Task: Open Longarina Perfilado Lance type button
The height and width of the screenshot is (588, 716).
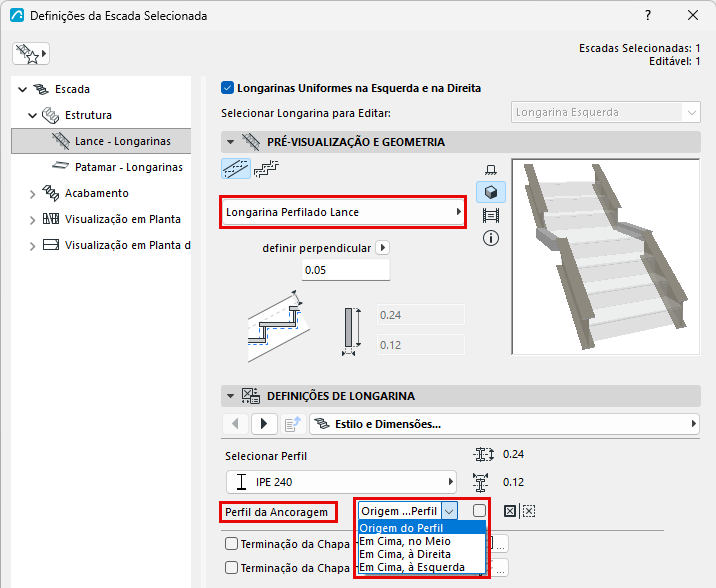Action: 343,212
